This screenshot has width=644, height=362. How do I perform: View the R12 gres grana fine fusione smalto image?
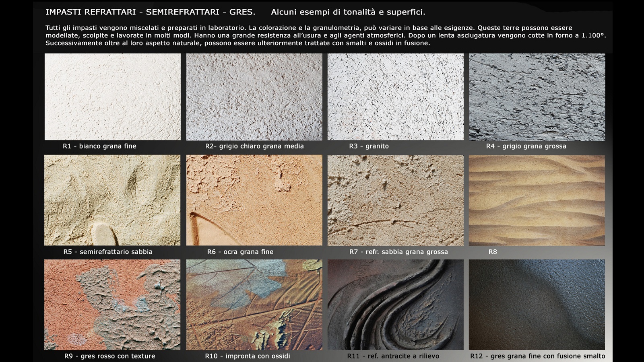pyautogui.click(x=537, y=305)
